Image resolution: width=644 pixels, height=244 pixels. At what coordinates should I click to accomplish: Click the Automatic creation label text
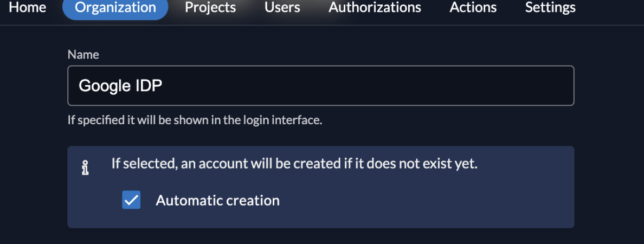point(218,201)
